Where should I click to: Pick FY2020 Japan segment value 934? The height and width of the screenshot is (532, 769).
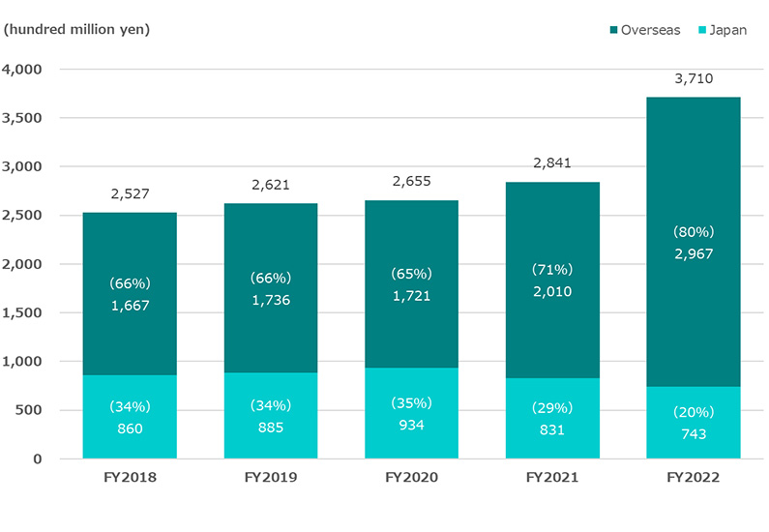[412, 425]
